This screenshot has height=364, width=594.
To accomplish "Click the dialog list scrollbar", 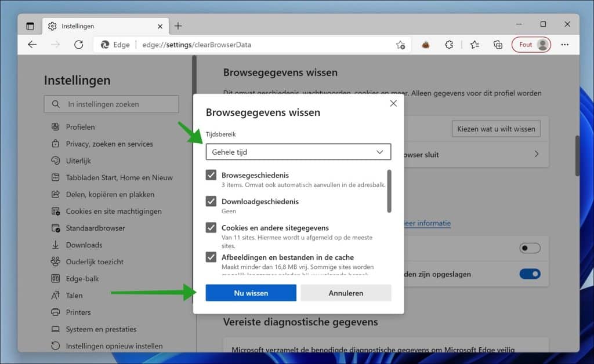I will coord(389,191).
